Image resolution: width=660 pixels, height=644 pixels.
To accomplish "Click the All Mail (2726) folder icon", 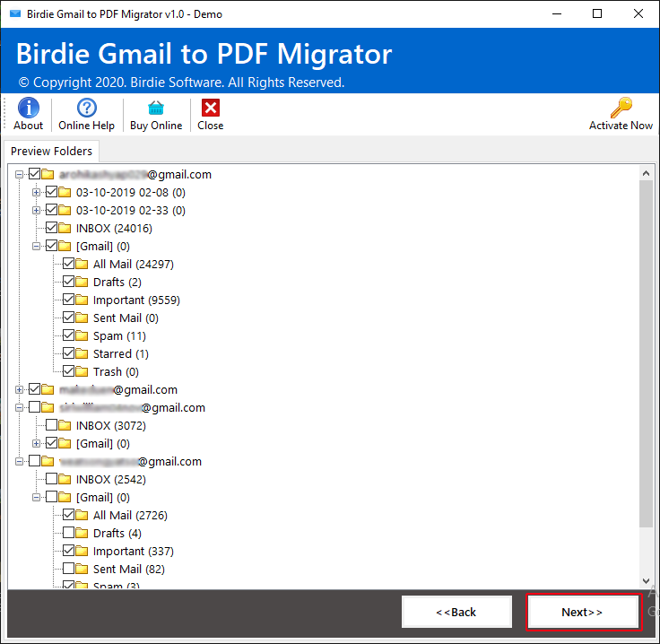I will pyautogui.click(x=82, y=515).
